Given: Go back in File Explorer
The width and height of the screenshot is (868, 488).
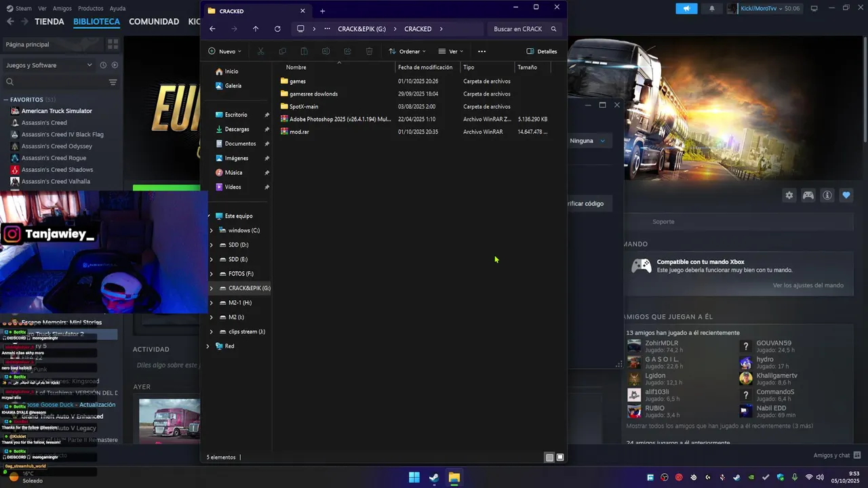Looking at the screenshot, I should click(x=212, y=29).
